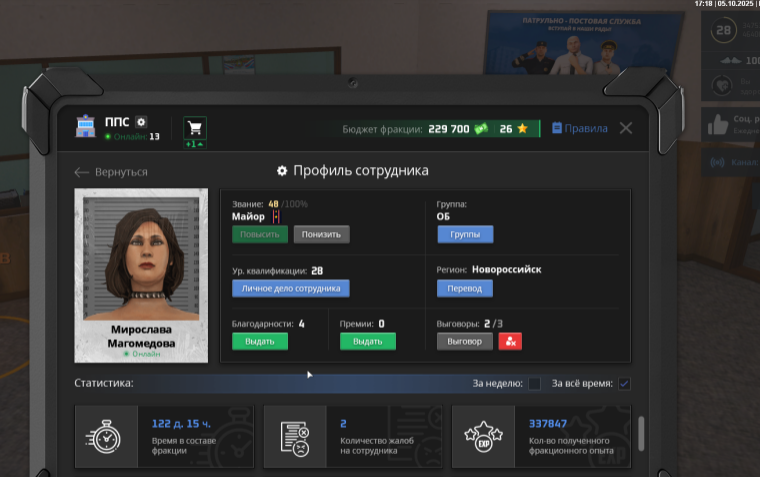
Task: Click the gold star faction points icon
Action: tap(521, 129)
